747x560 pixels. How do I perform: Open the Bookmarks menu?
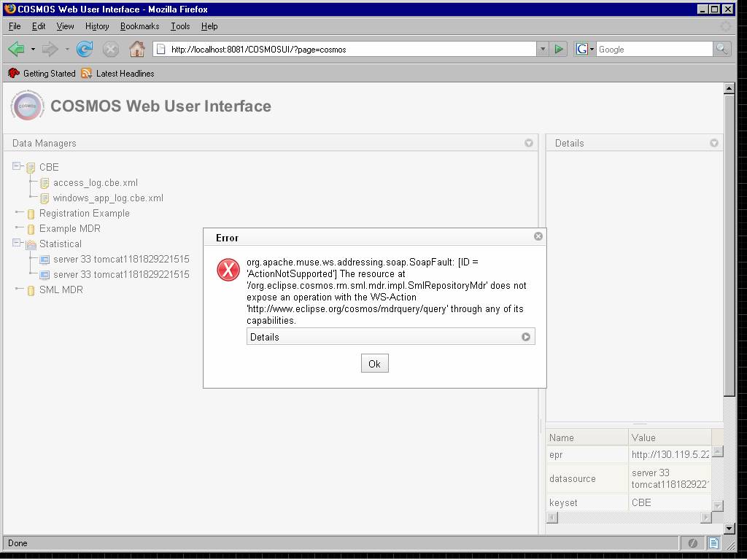click(139, 26)
